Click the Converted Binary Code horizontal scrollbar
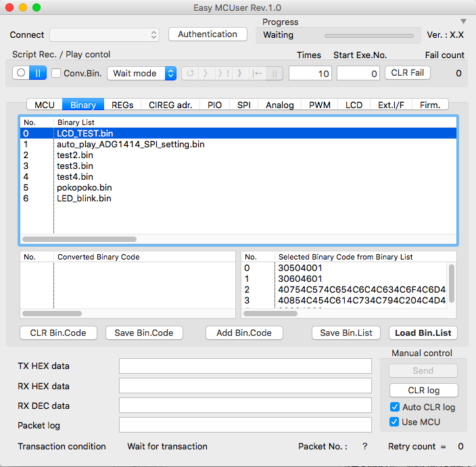 52,314
